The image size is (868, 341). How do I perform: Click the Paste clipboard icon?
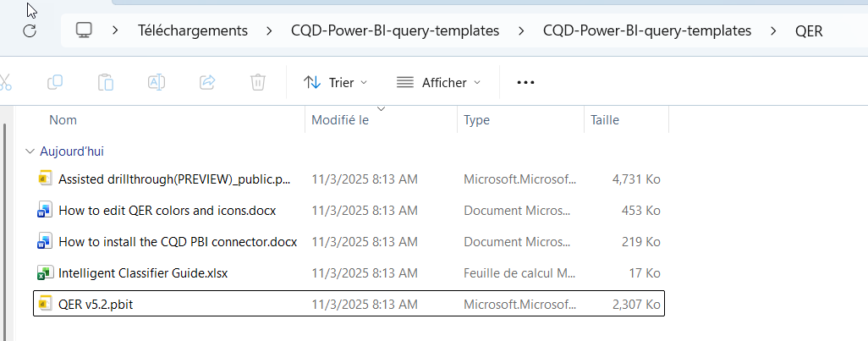point(106,82)
